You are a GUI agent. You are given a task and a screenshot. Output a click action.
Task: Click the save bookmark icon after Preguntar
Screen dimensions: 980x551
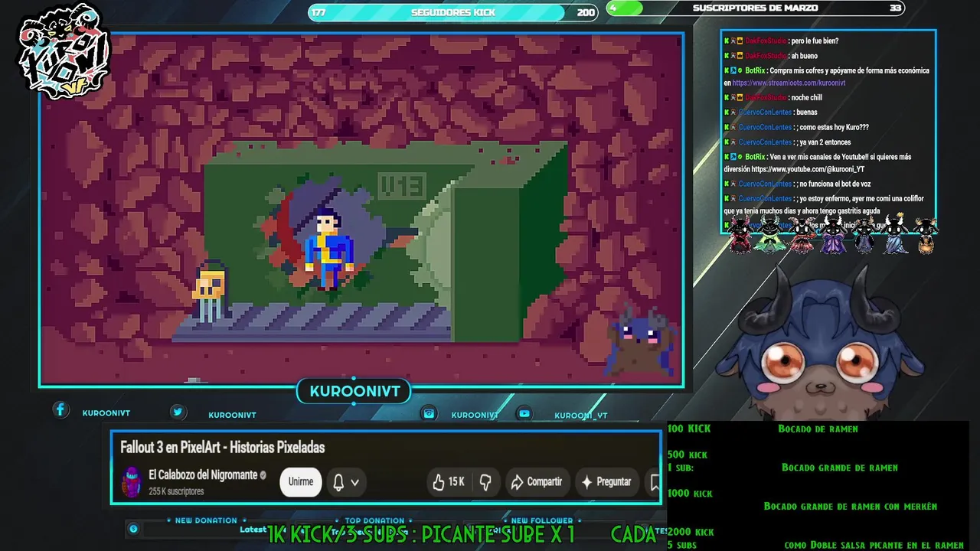pos(655,482)
